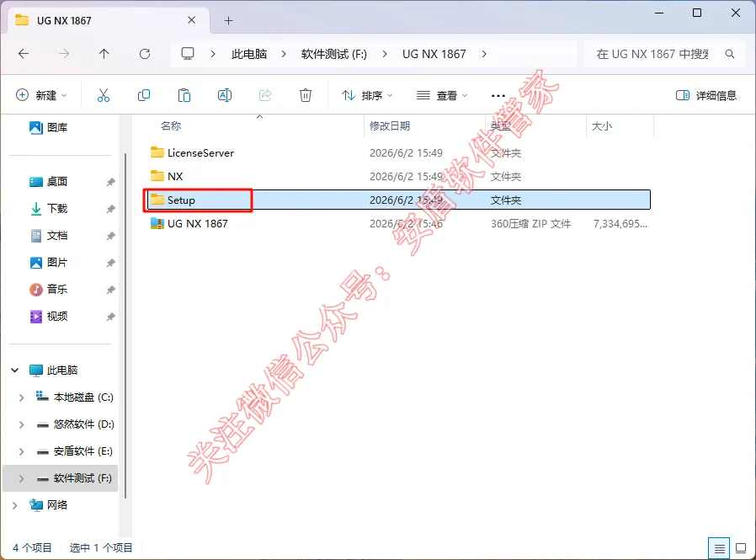Click chevron after This PC breadcrumb
Screen dimensions: 756x560
(284, 54)
